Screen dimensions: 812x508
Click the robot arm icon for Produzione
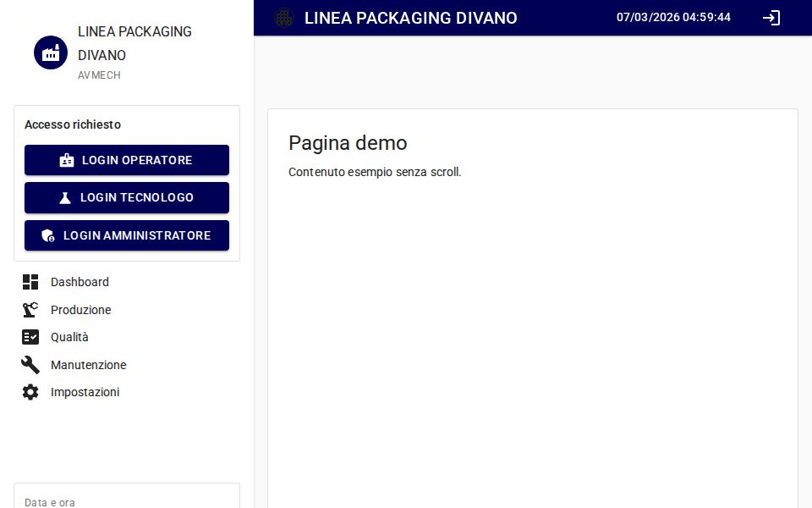point(30,310)
